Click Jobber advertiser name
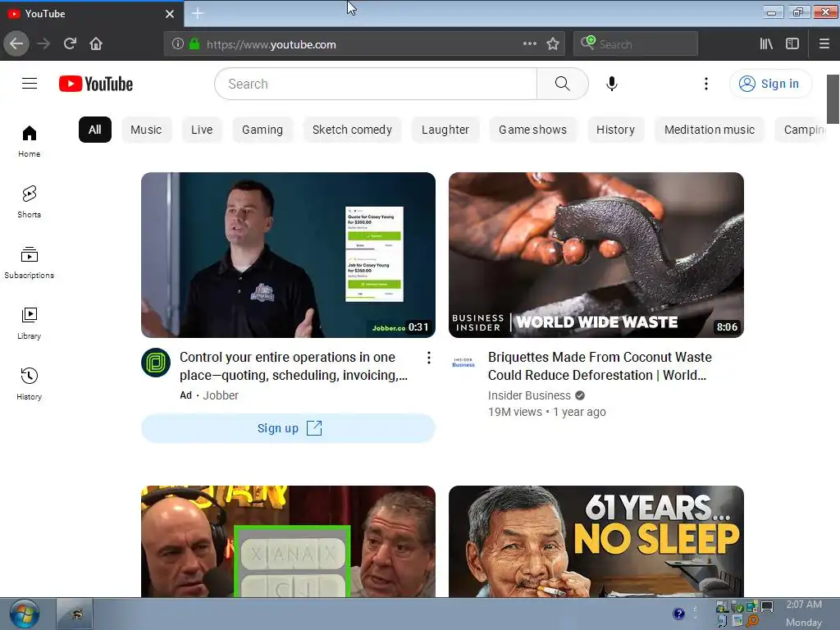The height and width of the screenshot is (630, 840). [221, 395]
